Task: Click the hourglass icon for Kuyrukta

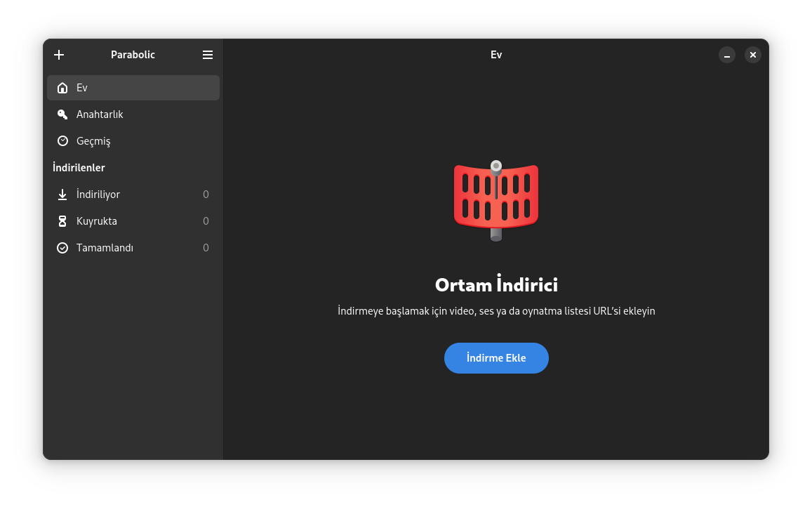Action: click(x=62, y=221)
